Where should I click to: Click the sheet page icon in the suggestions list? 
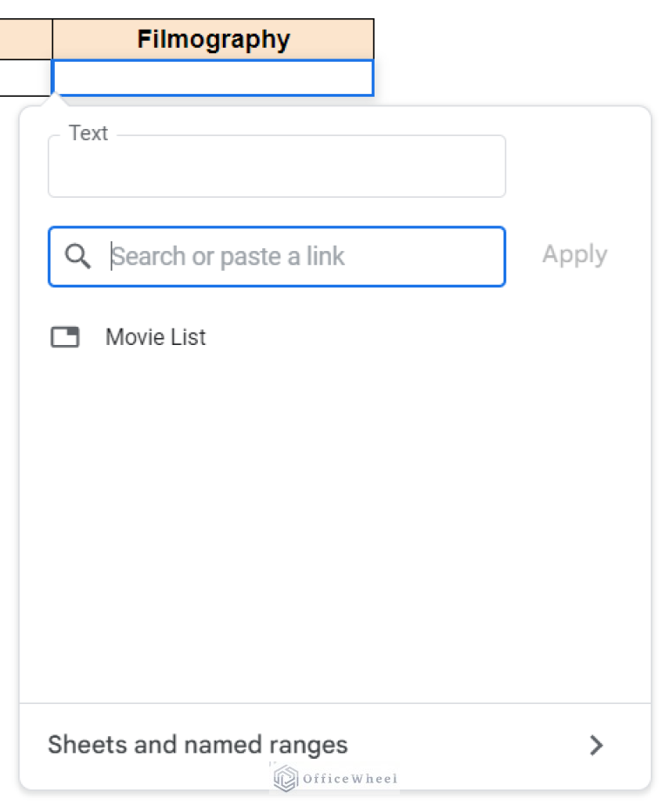(64, 337)
